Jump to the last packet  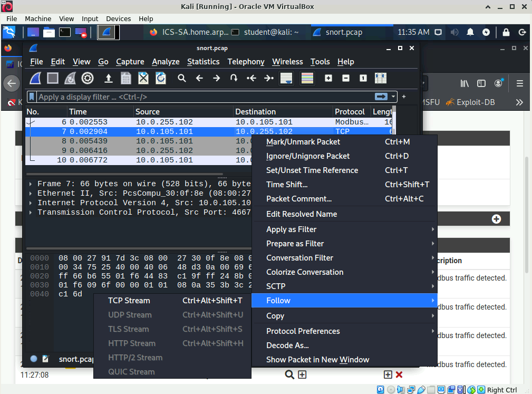tap(269, 79)
